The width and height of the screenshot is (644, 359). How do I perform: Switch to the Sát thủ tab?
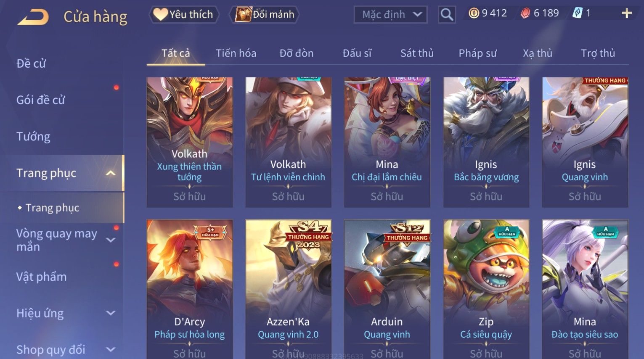pyautogui.click(x=417, y=53)
